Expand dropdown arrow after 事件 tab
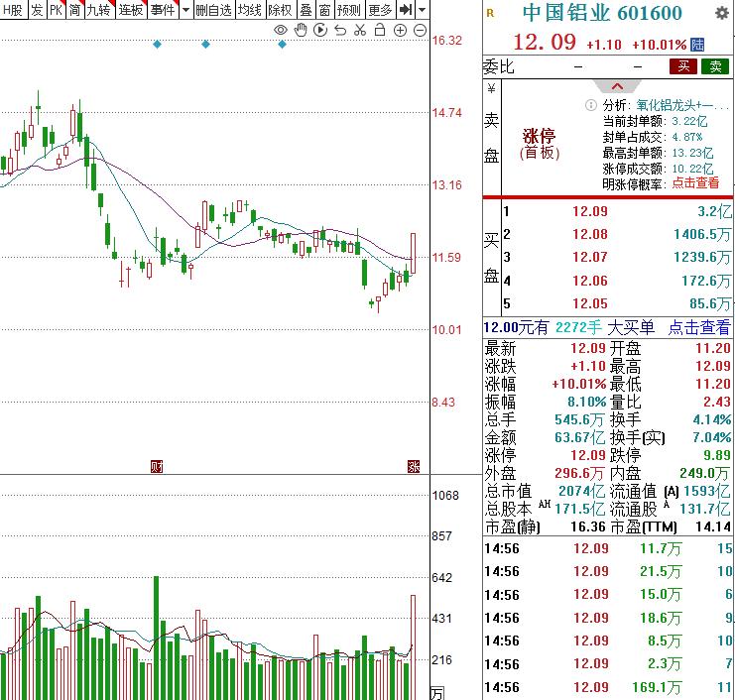Viewport: 735px width, 700px height. point(185,9)
